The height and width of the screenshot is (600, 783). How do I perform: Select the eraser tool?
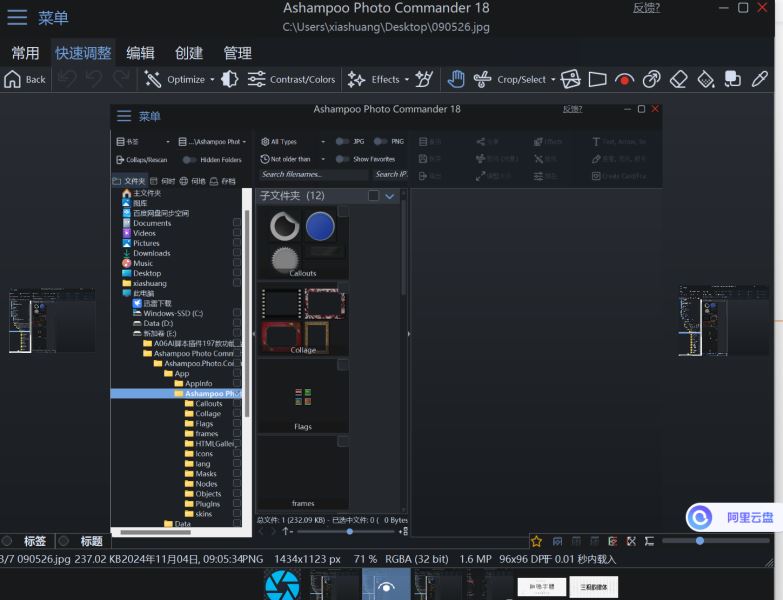[679, 79]
